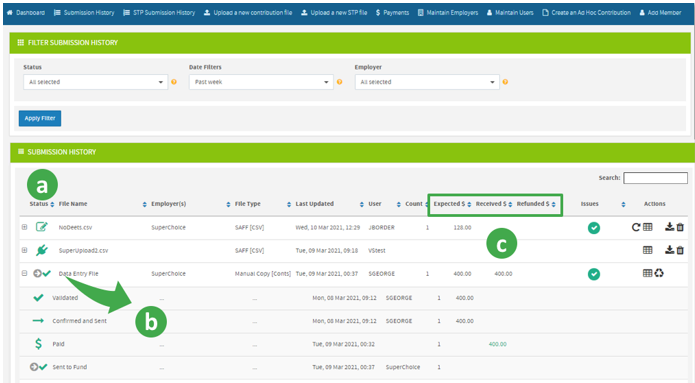The height and width of the screenshot is (383, 695).
Task: Open Maintain Employers
Action: coord(448,12)
